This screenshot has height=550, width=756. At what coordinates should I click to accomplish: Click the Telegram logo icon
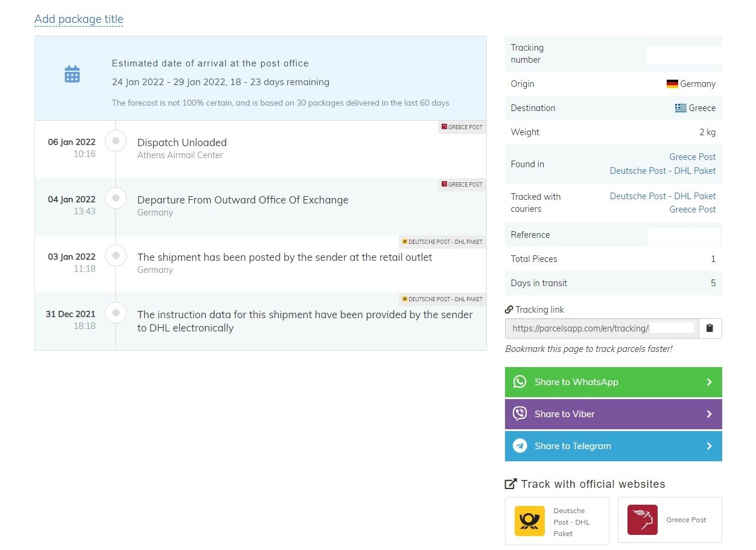click(x=519, y=446)
